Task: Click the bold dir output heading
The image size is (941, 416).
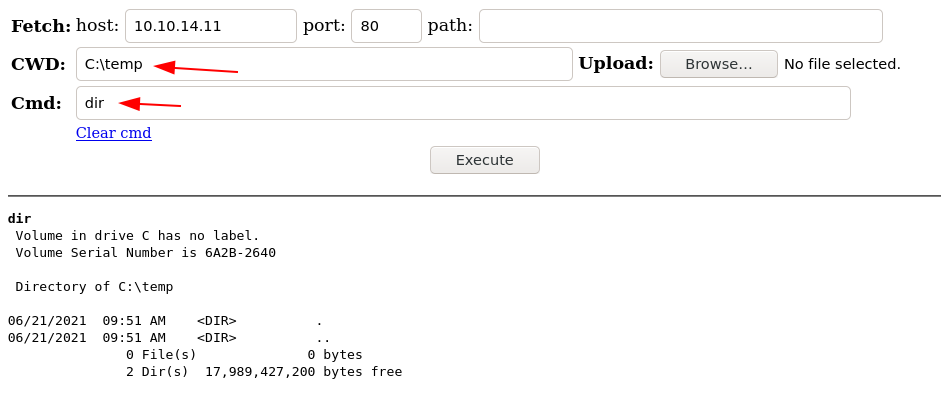Action: tap(19, 218)
